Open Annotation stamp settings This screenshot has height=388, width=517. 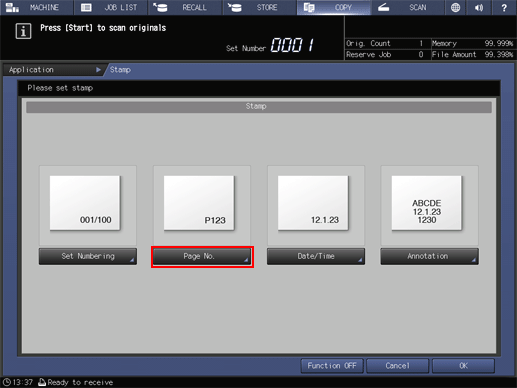pos(430,256)
